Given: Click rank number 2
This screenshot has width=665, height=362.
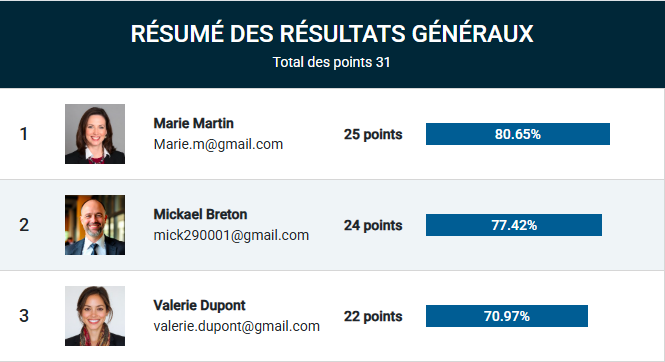Looking at the screenshot, I should pos(24,225).
